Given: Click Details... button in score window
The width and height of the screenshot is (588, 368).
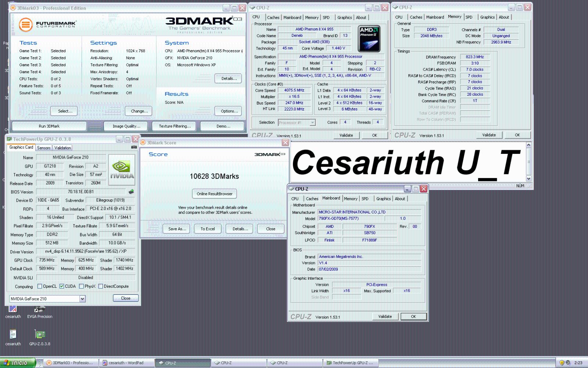Looking at the screenshot, I should tap(240, 229).
